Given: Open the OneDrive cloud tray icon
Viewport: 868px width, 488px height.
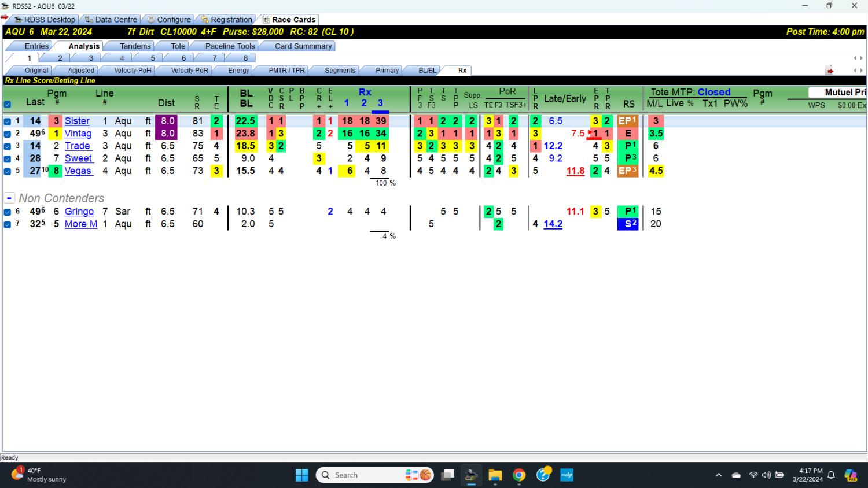Looking at the screenshot, I should tap(736, 475).
